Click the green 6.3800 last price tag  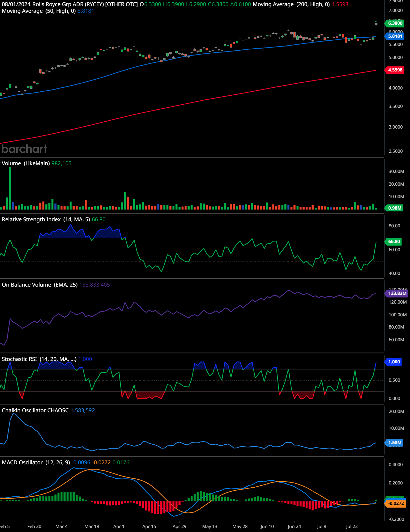(395, 23)
